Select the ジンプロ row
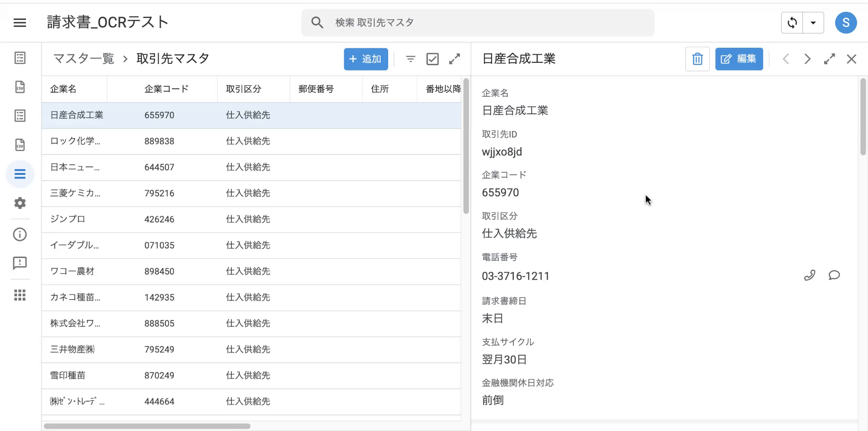Image resolution: width=868 pixels, height=431 pixels. tap(251, 219)
